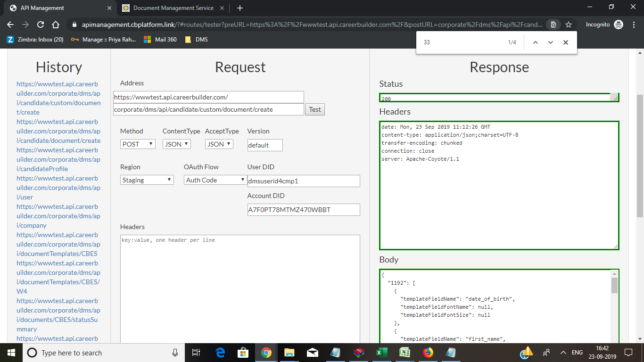Click the Windows taskbar search box
The image size is (644, 362).
pyautogui.click(x=104, y=353)
